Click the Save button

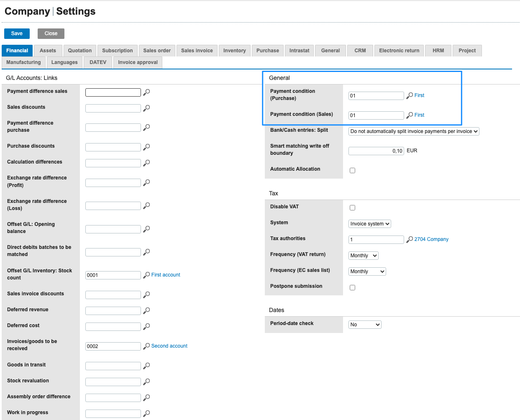[x=17, y=33]
